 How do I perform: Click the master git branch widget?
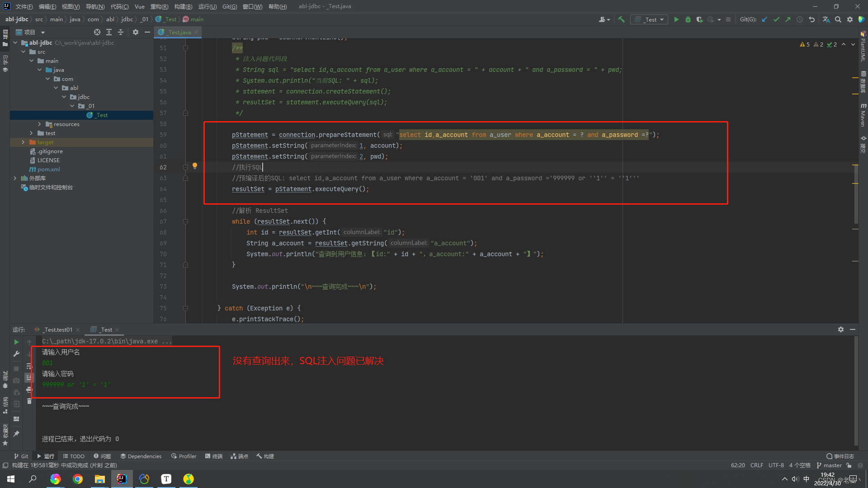pyautogui.click(x=829, y=465)
